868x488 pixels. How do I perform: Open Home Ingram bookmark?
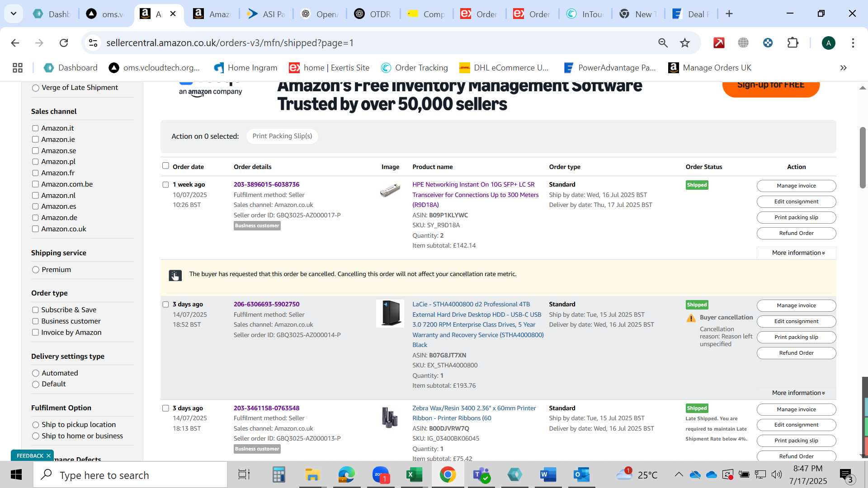(245, 68)
